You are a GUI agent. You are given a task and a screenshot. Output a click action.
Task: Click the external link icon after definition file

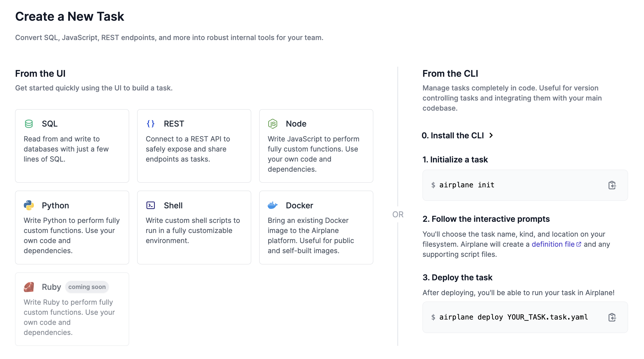[579, 244]
